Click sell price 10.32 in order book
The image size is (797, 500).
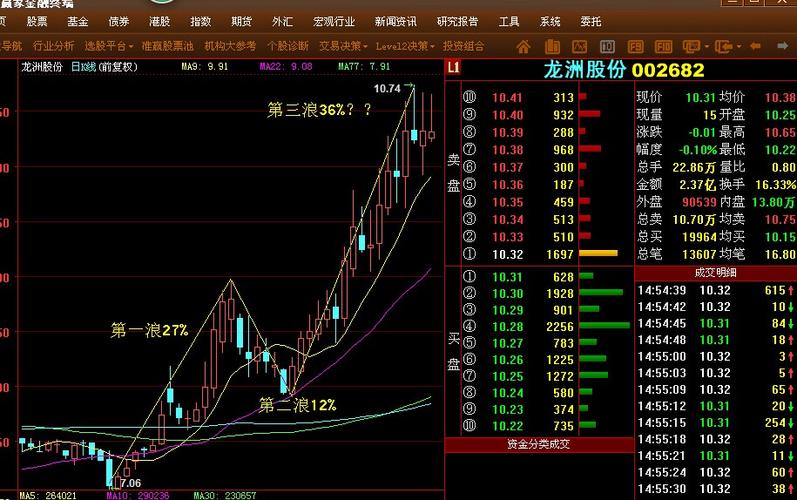click(507, 254)
